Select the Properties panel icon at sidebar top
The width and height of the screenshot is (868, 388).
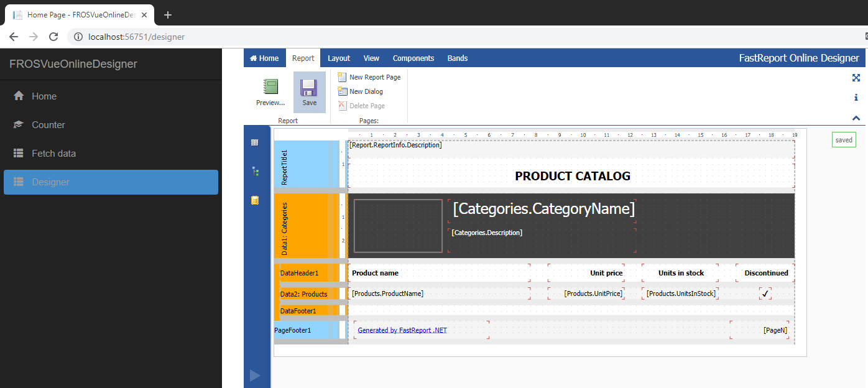(x=255, y=142)
